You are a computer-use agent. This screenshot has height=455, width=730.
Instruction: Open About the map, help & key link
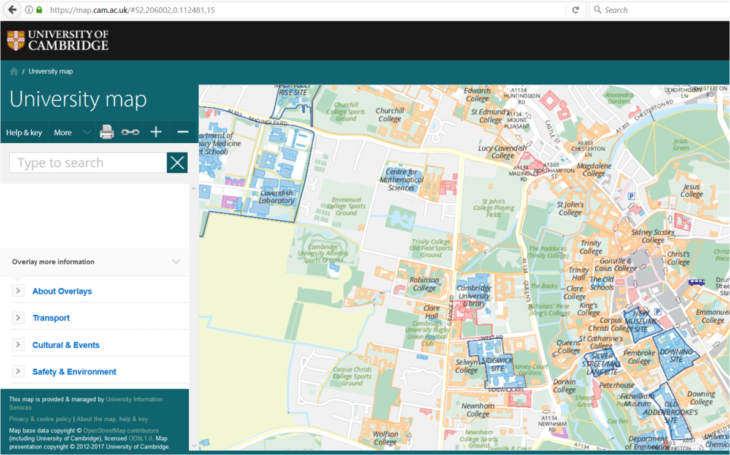pyautogui.click(x=112, y=419)
